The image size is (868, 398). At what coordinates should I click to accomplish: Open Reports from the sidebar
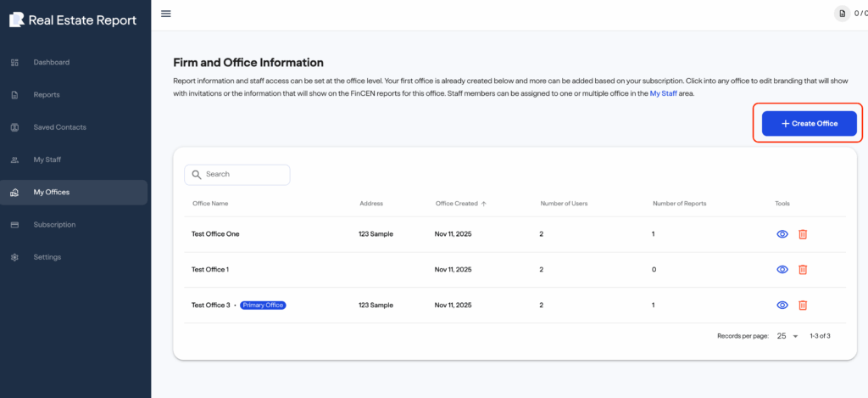click(47, 95)
